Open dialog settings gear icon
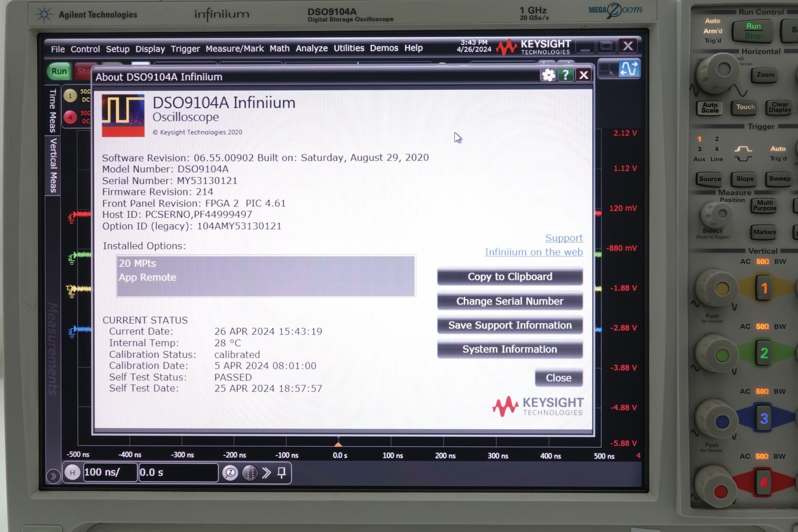 [x=548, y=75]
